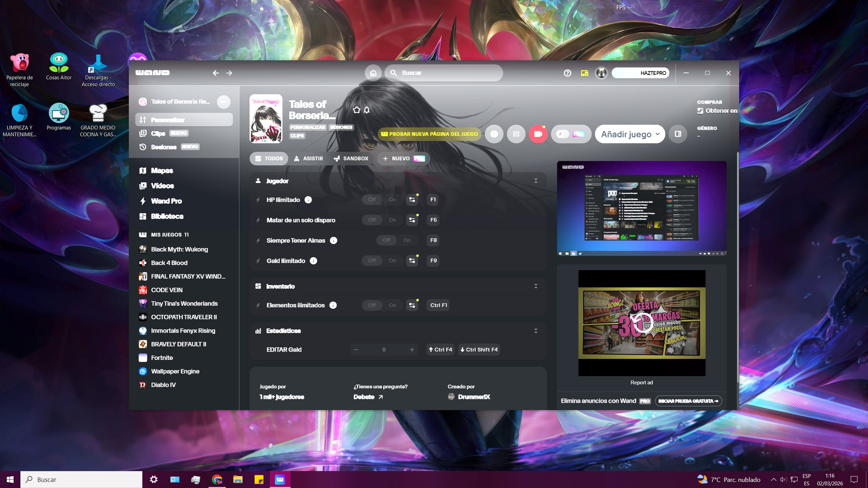Click Probar nueva página del juego button
This screenshot has height=488, width=868.
[x=429, y=134]
